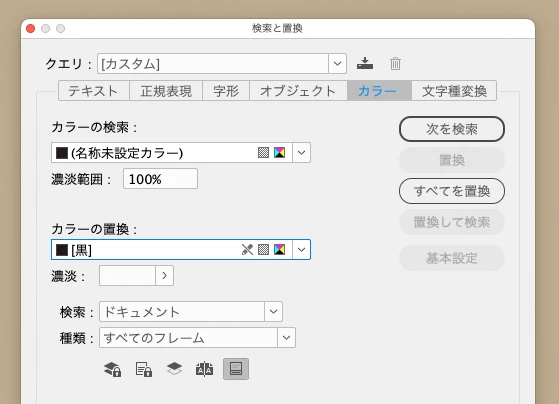This screenshot has height=404, width=559.
Task: Toggle include hidden layers search
Action: click(x=174, y=369)
